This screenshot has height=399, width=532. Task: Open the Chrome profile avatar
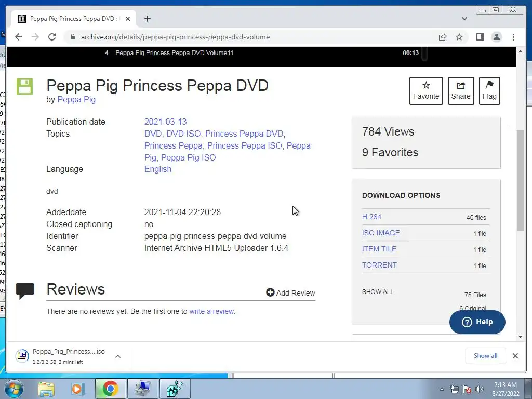pos(496,37)
